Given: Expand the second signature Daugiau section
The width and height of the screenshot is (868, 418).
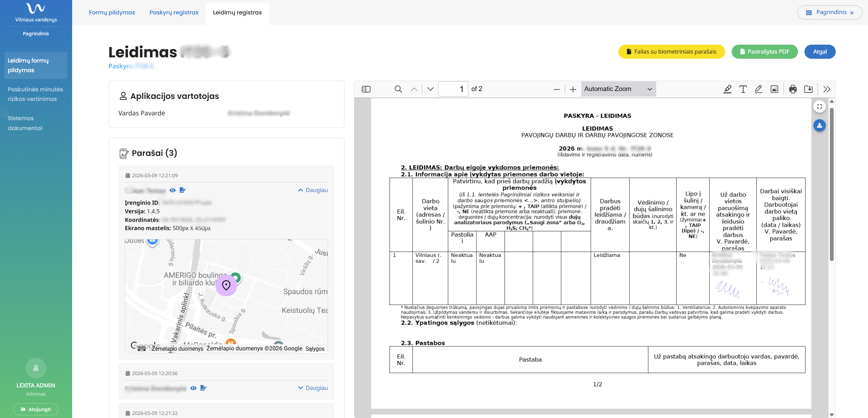Looking at the screenshot, I should [313, 388].
